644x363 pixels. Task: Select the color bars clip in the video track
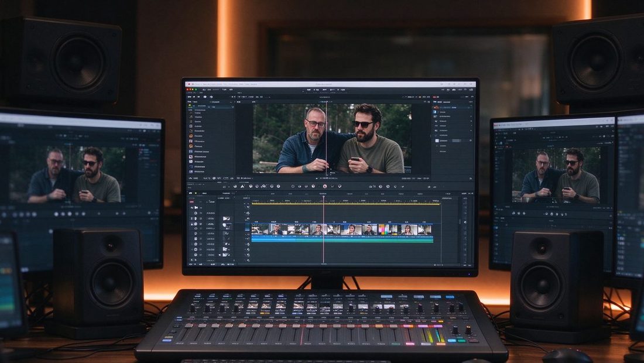tap(383, 230)
